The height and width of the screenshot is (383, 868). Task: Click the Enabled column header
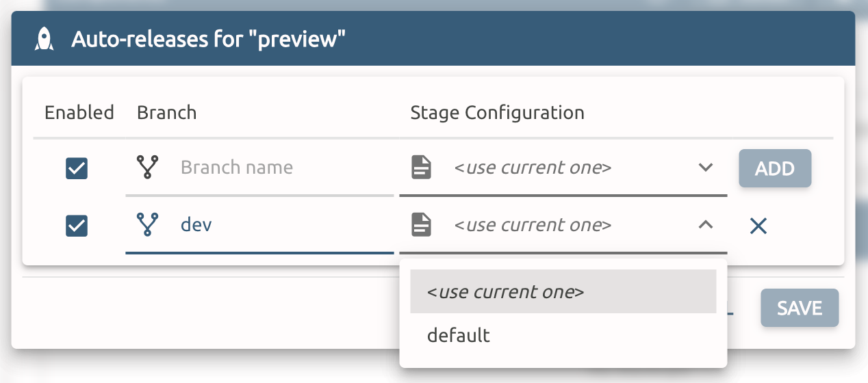coord(79,112)
